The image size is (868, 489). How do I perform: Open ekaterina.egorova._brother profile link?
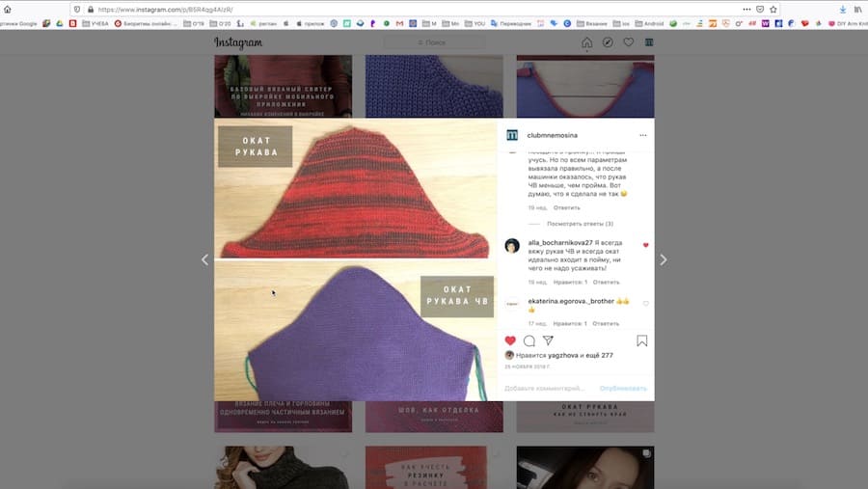(571, 301)
